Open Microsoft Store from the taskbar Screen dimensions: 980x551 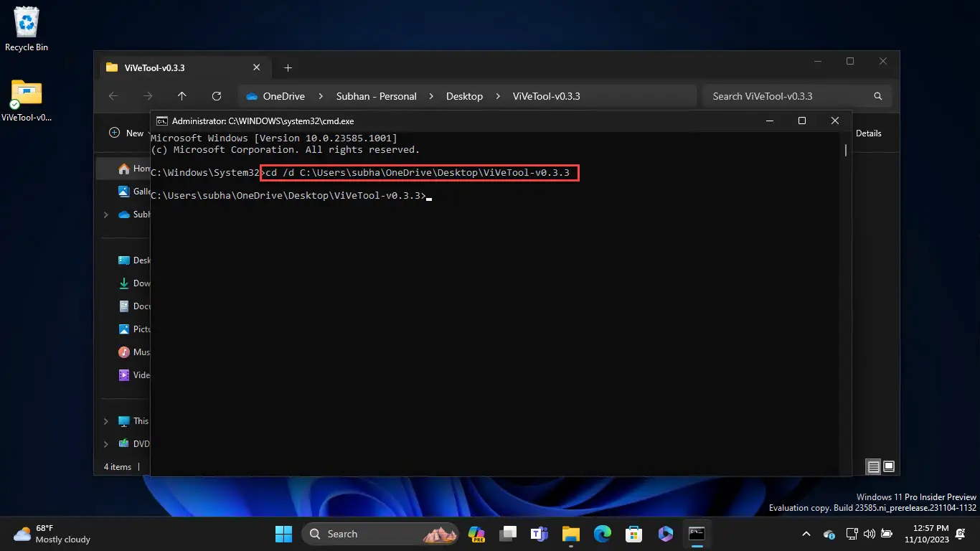click(x=633, y=534)
